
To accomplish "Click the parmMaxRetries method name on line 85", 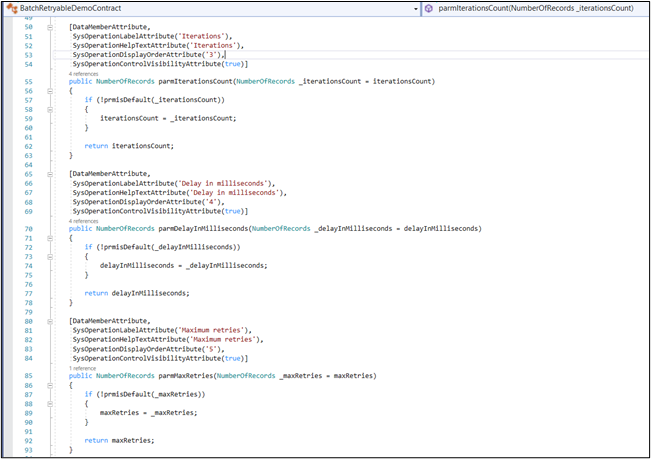I will [186, 376].
